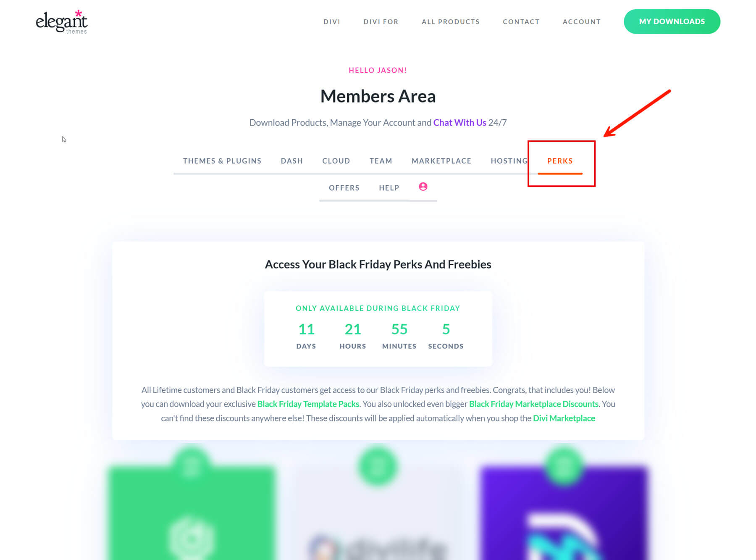
Task: Open the Account menu item
Action: coord(581,22)
